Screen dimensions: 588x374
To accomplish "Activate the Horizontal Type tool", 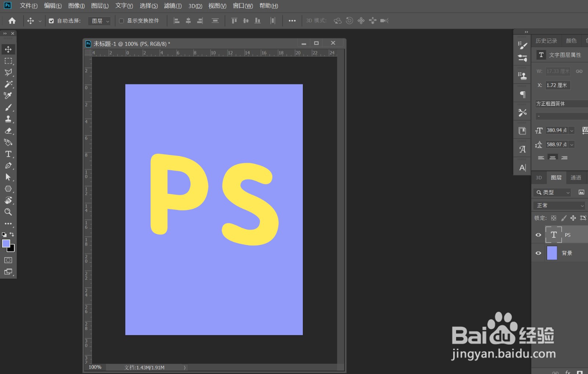I will coord(8,154).
